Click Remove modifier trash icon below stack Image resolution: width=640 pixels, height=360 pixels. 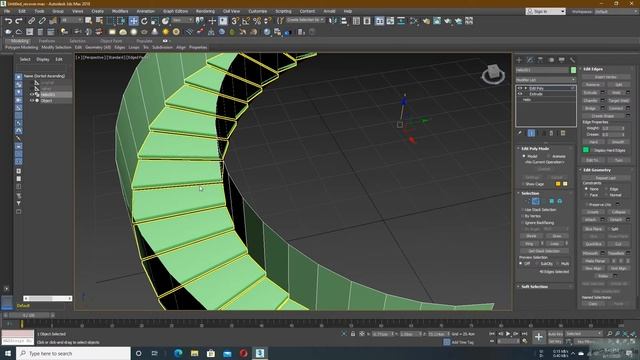point(551,133)
